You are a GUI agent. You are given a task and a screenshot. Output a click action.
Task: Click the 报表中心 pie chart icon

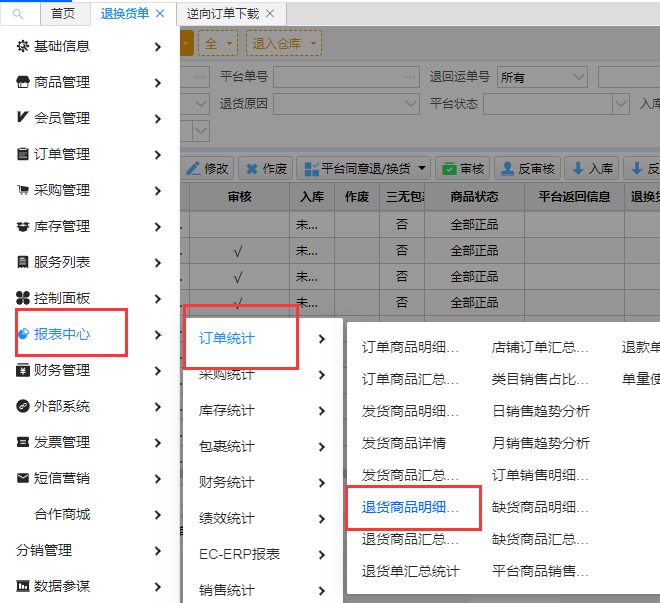23,334
